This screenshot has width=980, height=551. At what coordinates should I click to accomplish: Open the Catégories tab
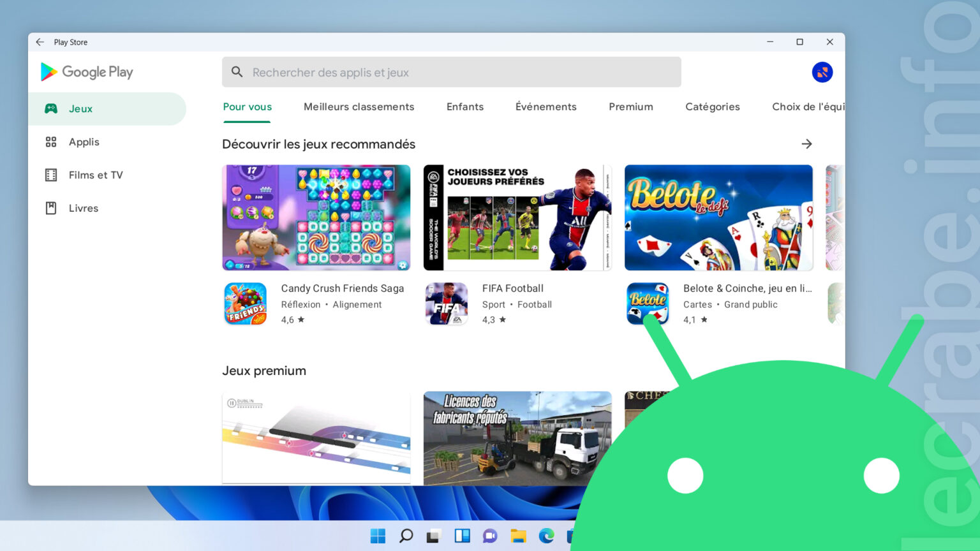tap(713, 107)
